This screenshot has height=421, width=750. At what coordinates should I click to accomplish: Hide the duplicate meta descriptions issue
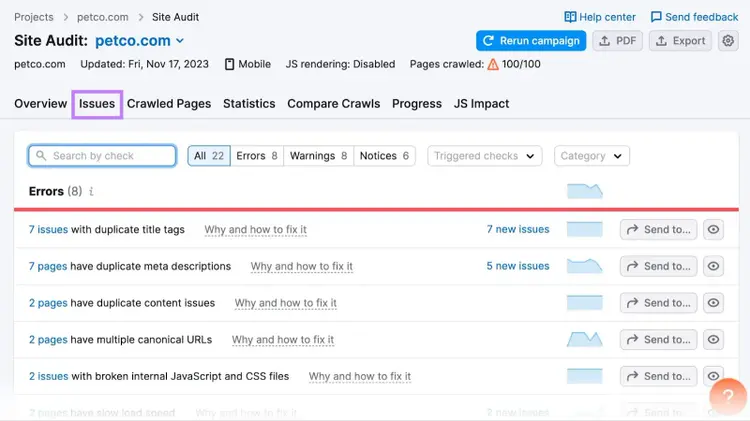pyautogui.click(x=713, y=266)
